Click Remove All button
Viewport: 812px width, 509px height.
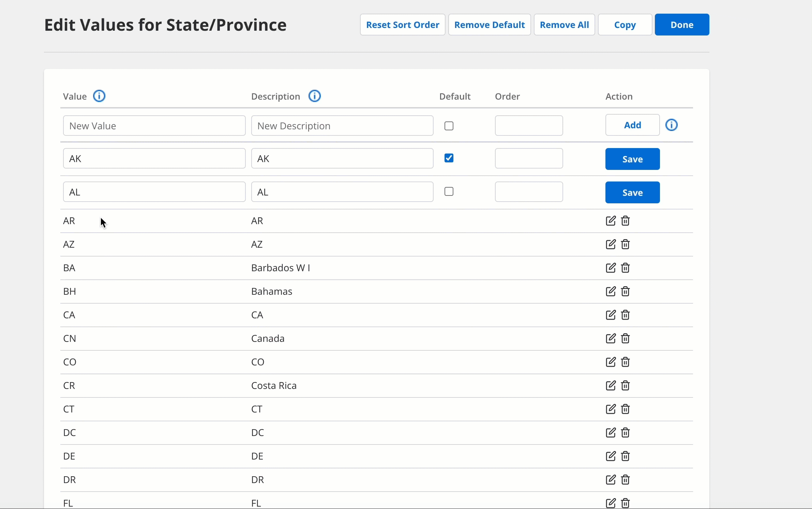pos(564,25)
